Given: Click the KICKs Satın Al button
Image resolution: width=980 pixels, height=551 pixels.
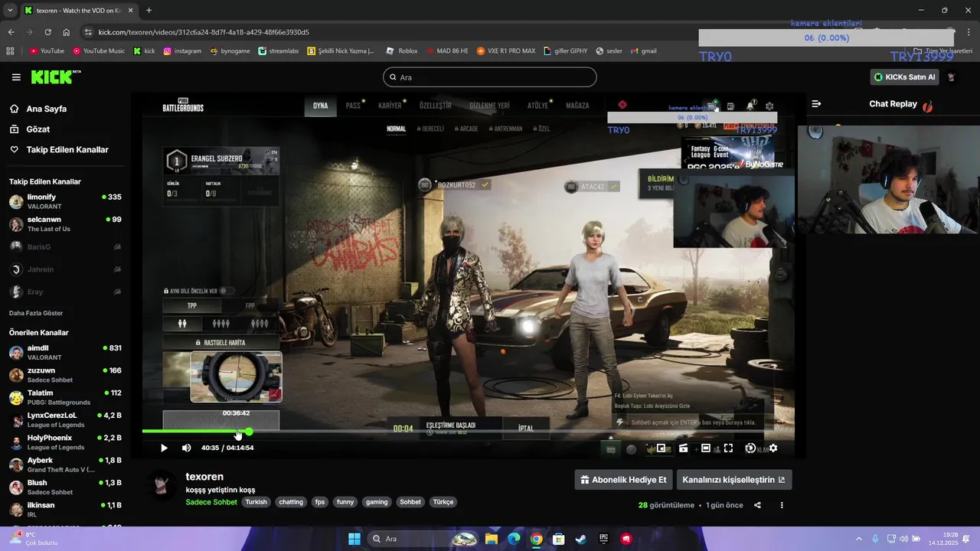Looking at the screenshot, I should click(x=904, y=77).
